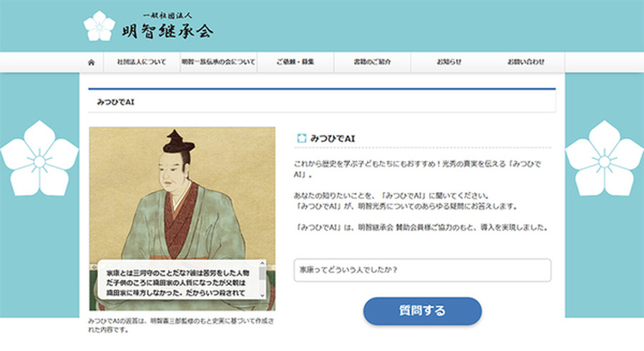Viewport: 644px width, 351px height.
Task: Click the Mitsuhide portrait image
Action: [182, 218]
